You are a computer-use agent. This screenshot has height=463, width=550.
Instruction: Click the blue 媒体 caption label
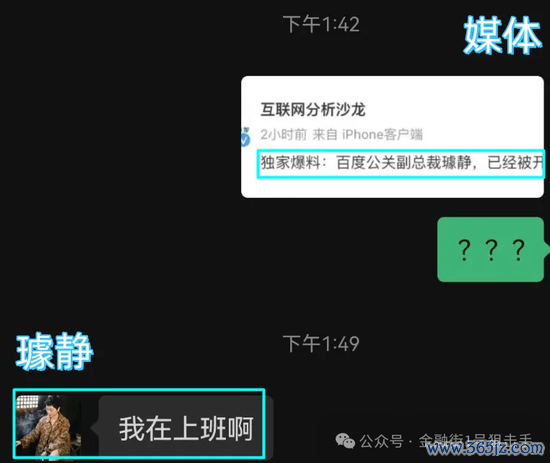click(502, 35)
